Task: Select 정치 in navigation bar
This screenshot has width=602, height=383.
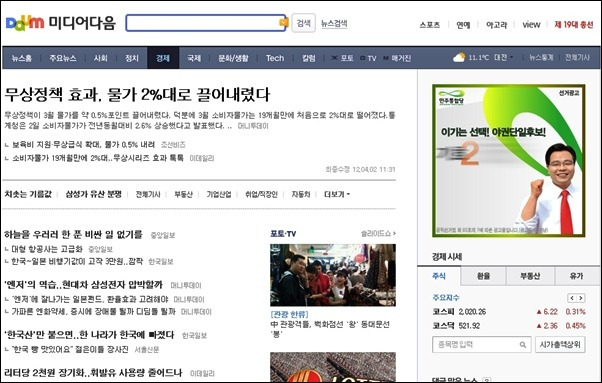Action: click(x=132, y=58)
